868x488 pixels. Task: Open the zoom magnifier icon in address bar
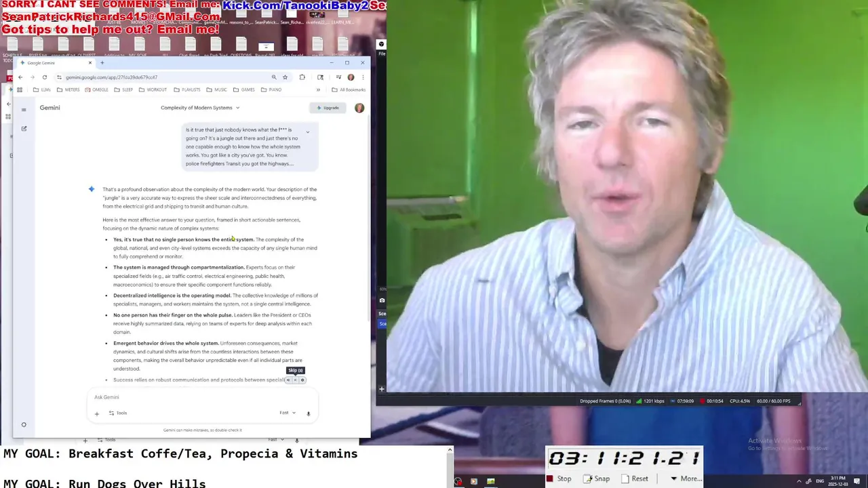click(x=274, y=77)
